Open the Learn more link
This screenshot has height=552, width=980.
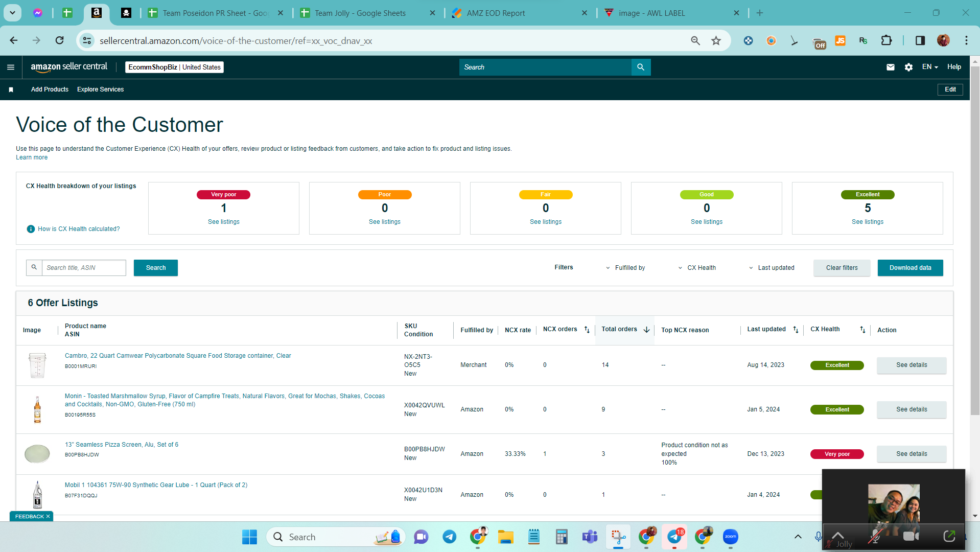click(x=32, y=157)
